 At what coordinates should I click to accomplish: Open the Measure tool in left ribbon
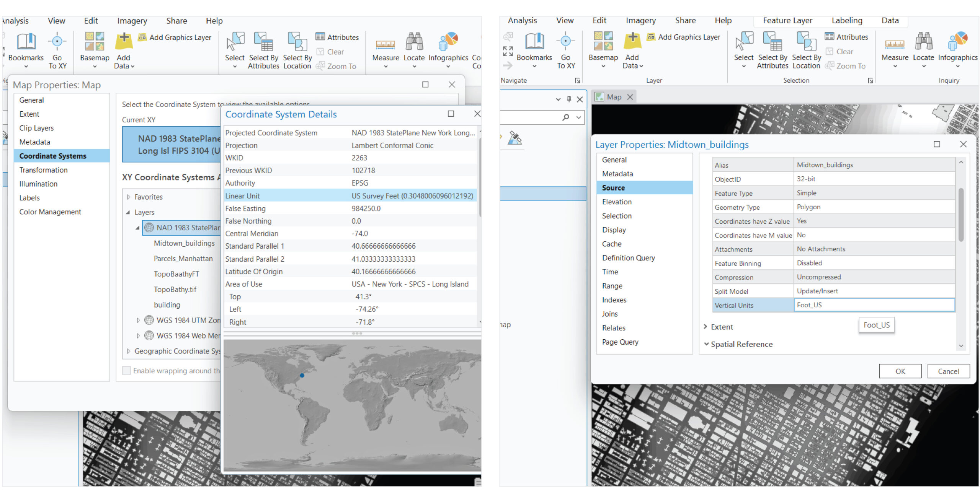(385, 44)
